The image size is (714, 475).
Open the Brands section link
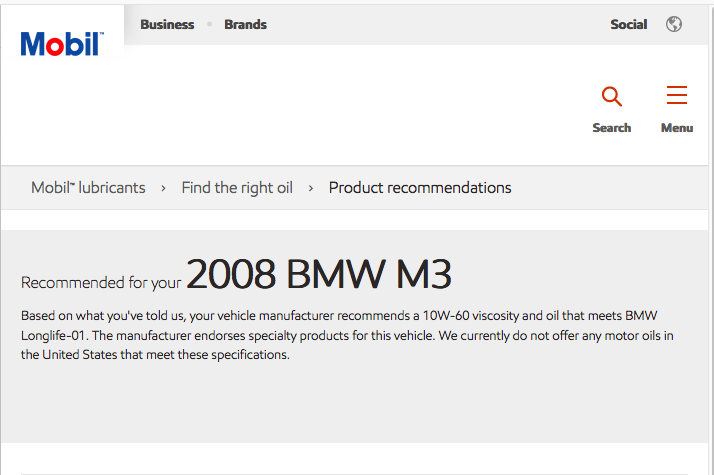245,25
